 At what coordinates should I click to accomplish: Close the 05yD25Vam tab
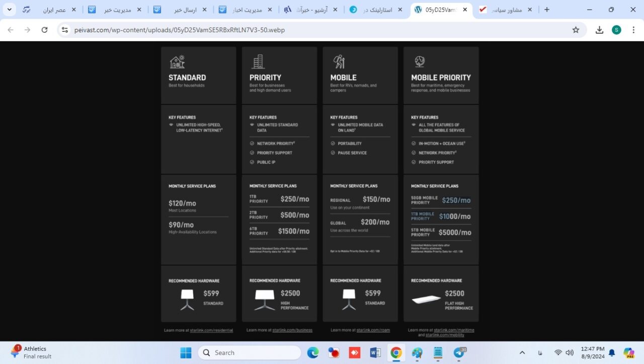coord(465,10)
